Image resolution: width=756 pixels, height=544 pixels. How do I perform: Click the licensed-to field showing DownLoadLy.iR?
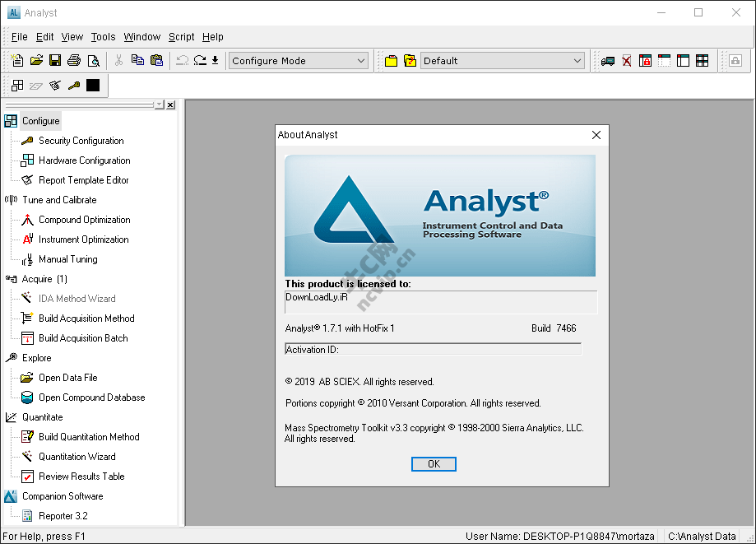click(x=441, y=302)
